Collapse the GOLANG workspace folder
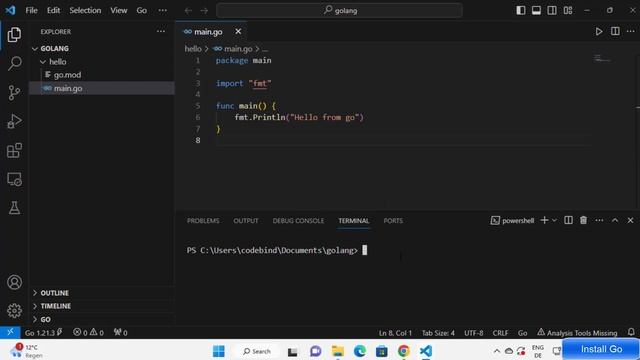This screenshot has width=640, height=360. (x=35, y=49)
